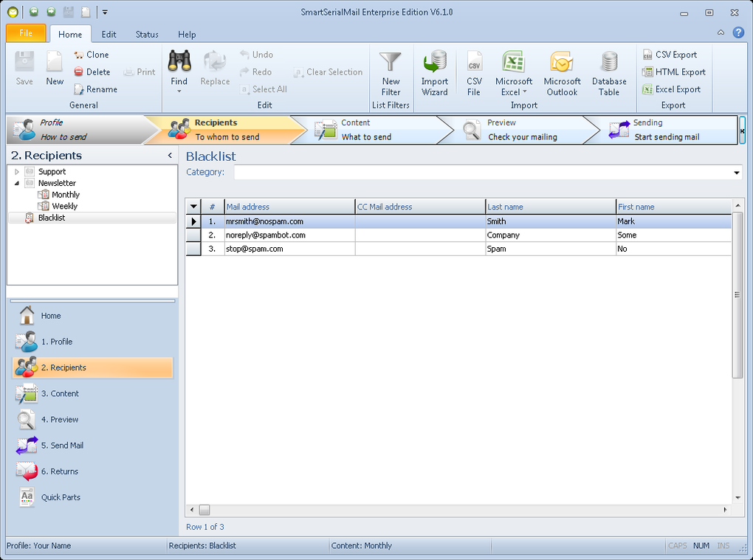
Task: Click the grid scroll right arrow
Action: (x=725, y=510)
